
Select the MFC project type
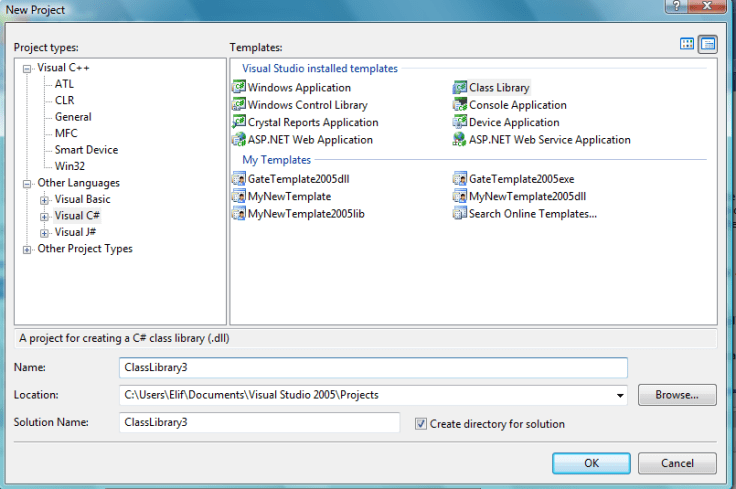tap(66, 133)
